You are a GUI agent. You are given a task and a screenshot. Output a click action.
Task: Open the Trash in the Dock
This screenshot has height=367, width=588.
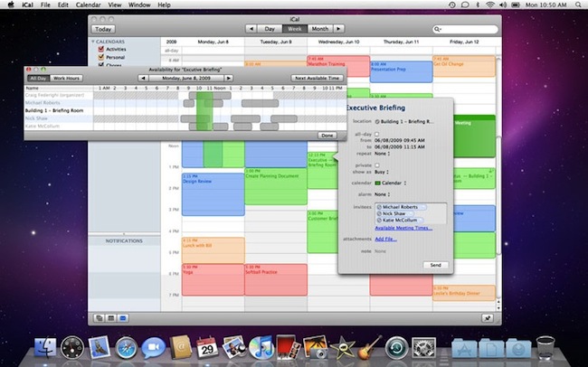(545, 347)
